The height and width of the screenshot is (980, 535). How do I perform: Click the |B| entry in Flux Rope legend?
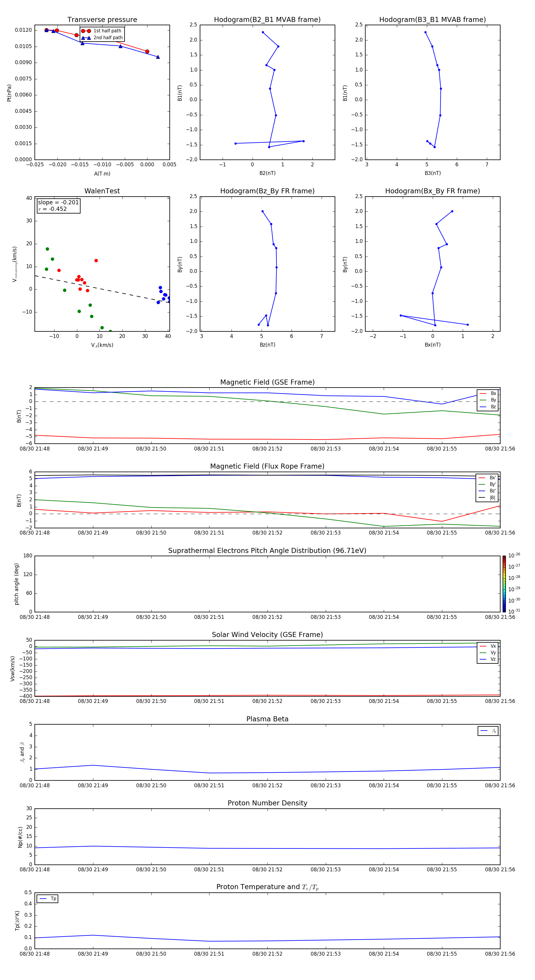[487, 498]
